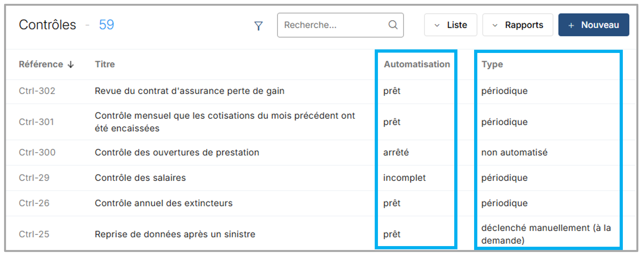Open Contrôle des ouvertures de prestation

click(177, 152)
